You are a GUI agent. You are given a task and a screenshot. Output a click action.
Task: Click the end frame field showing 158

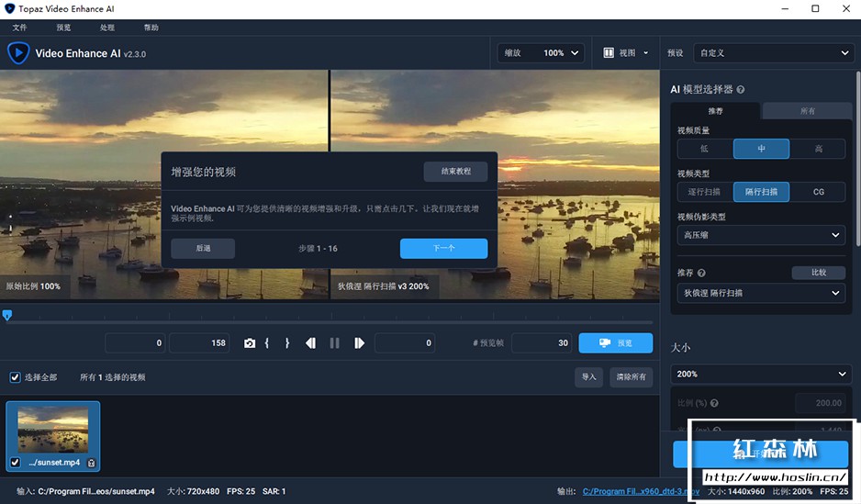tap(199, 343)
